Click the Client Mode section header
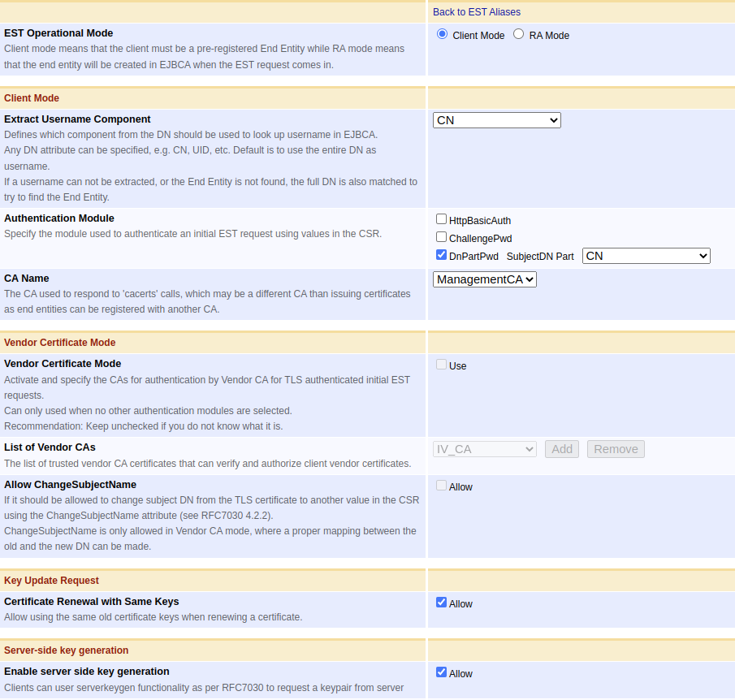The height and width of the screenshot is (700, 735). pos(31,97)
